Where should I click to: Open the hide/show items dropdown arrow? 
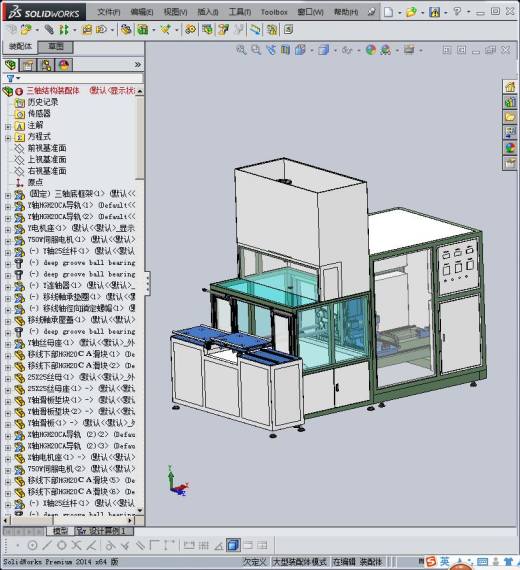click(x=359, y=50)
